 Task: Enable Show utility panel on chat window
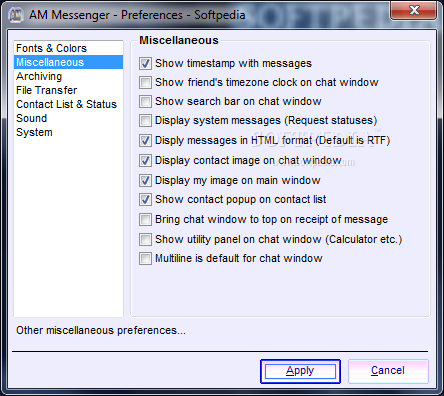[145, 239]
